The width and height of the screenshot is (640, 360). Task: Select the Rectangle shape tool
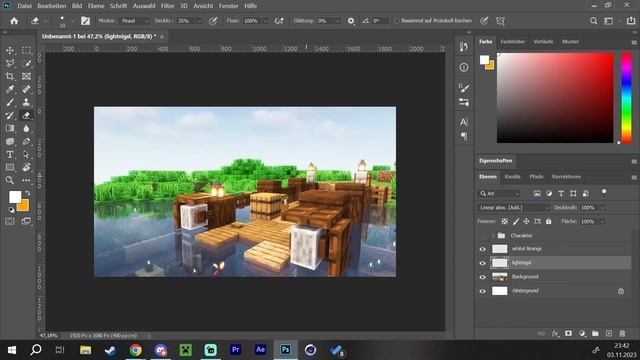(10, 167)
